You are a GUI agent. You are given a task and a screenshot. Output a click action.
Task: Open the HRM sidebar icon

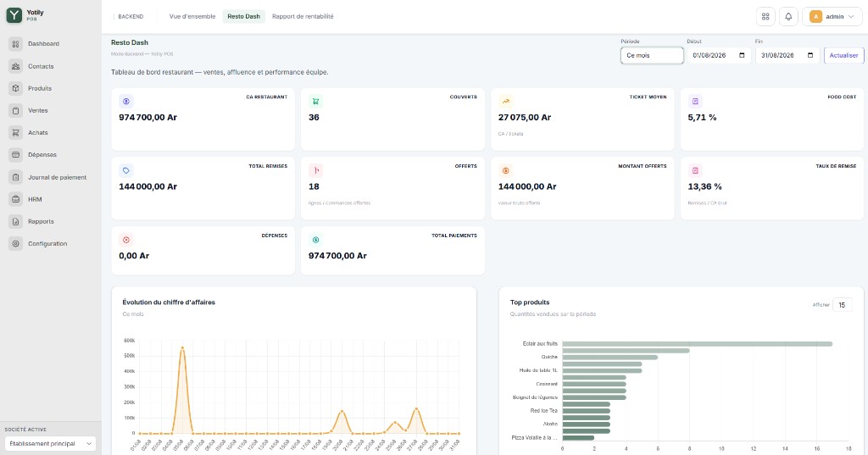pos(15,199)
